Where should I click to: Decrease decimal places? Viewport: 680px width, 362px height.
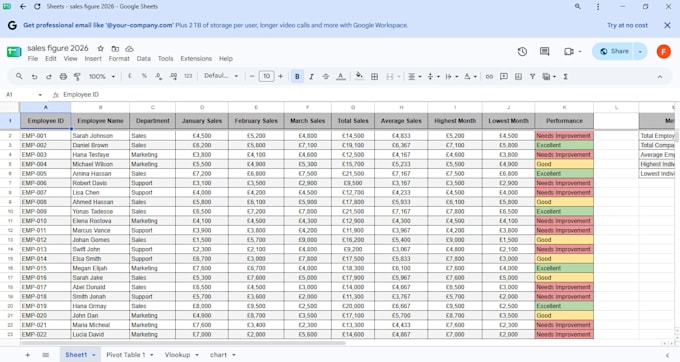pos(159,76)
